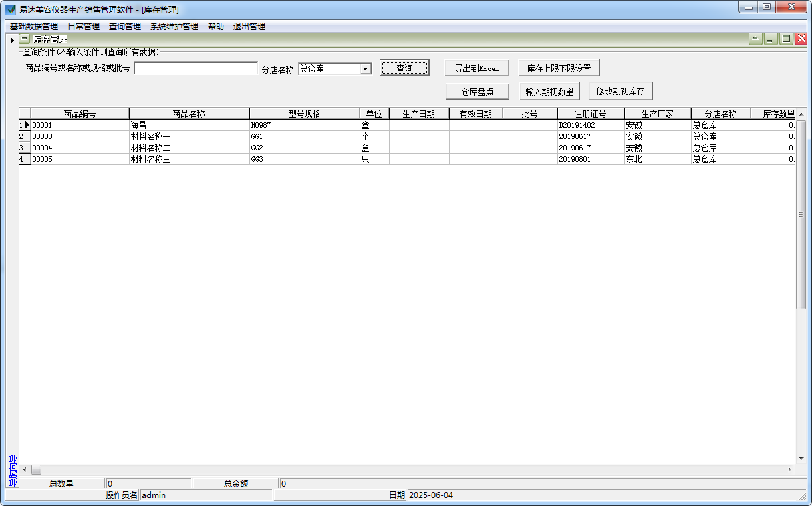Click the collapse (minus) icon beside 库存管理 title
The height and width of the screenshot is (506, 812).
[24, 39]
